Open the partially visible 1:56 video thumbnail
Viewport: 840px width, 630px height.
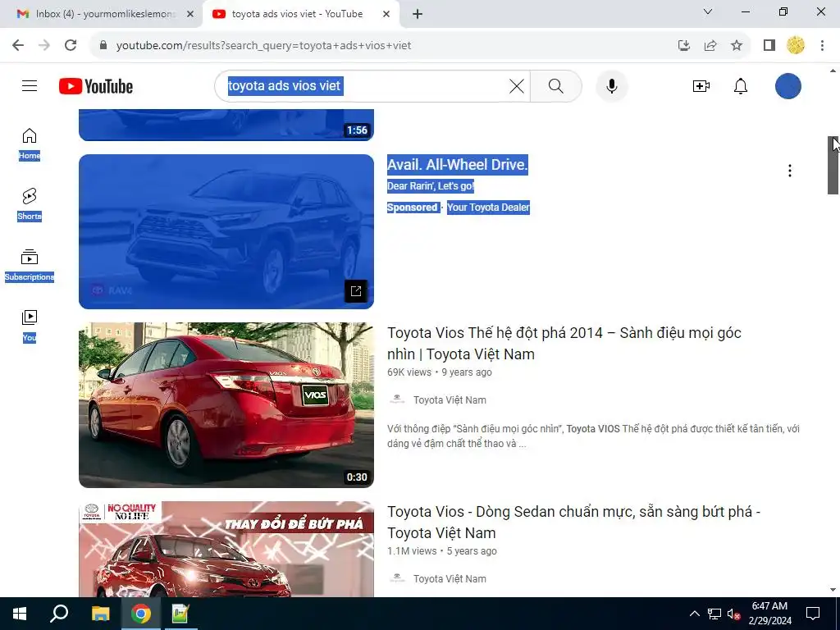tap(226, 125)
